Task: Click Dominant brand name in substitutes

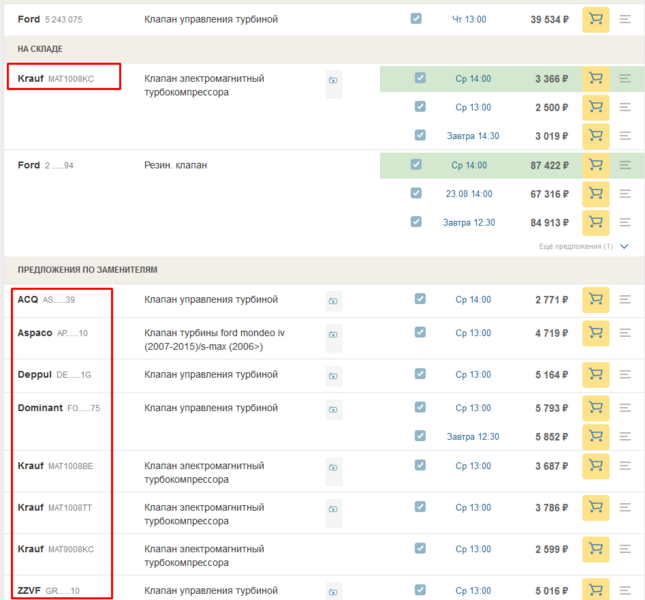Action: tap(40, 408)
